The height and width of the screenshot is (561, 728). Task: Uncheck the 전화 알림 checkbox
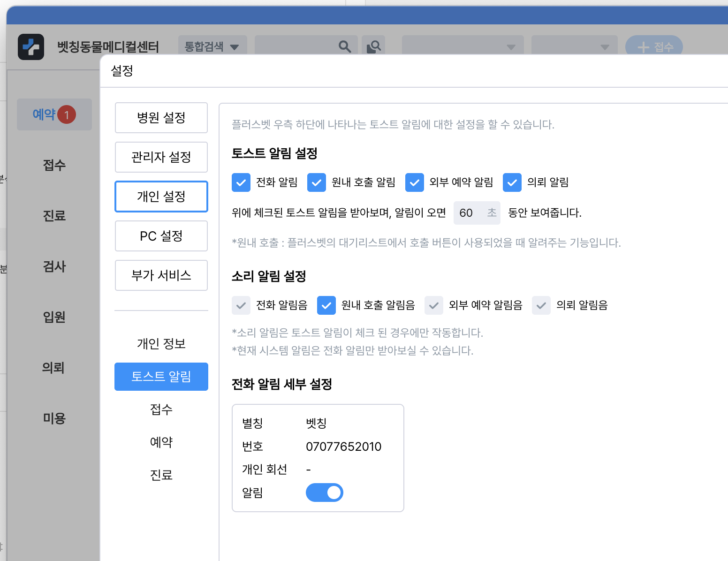pos(241,182)
